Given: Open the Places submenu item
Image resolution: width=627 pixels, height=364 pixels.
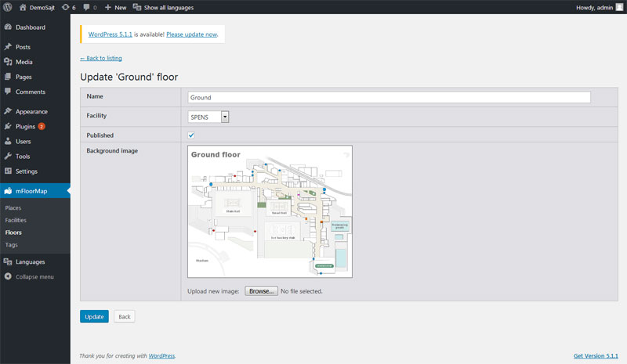Looking at the screenshot, I should pos(13,207).
